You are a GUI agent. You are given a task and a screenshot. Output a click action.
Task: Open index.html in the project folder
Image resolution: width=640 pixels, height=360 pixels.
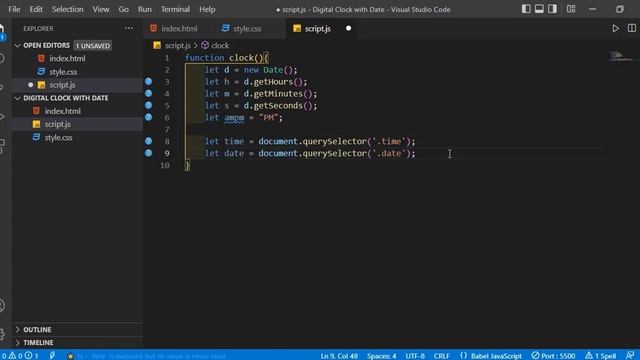click(78, 111)
